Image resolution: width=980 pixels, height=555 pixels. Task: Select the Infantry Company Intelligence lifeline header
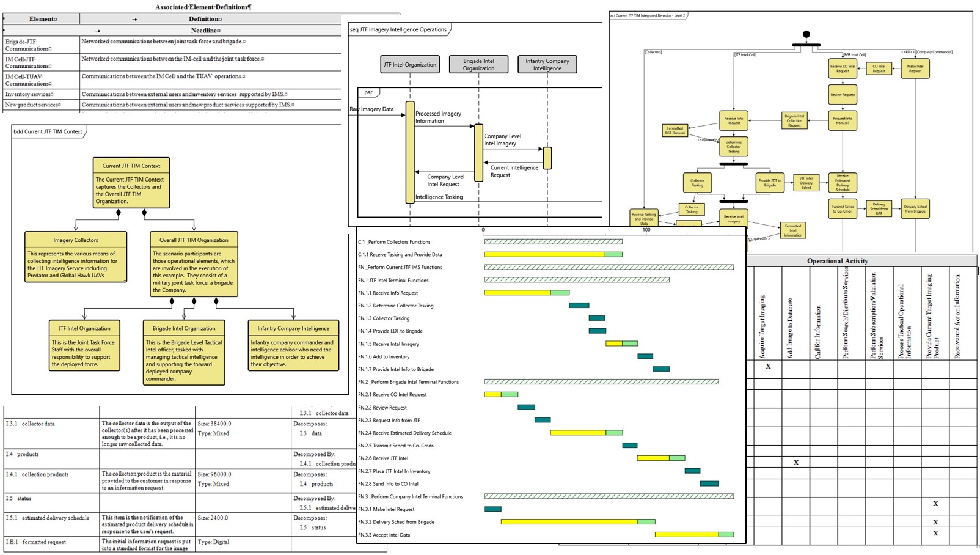547,65
